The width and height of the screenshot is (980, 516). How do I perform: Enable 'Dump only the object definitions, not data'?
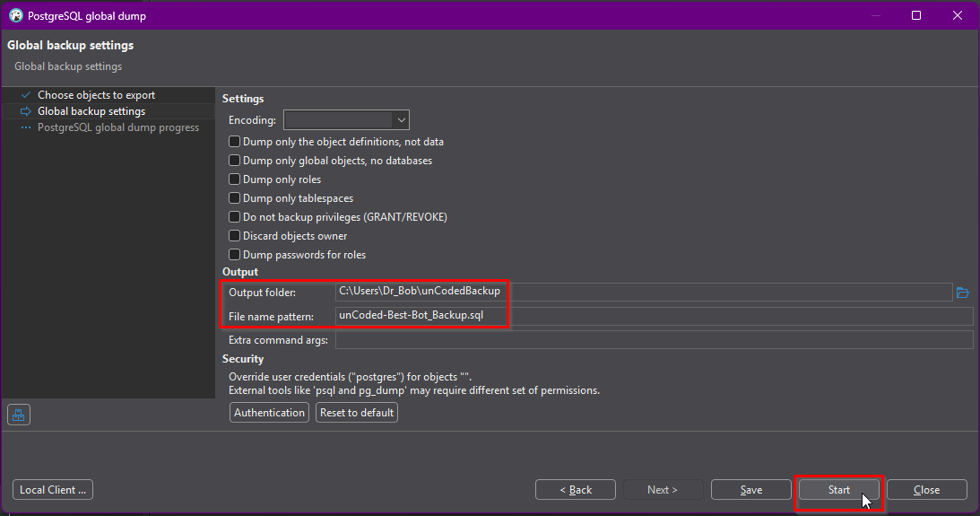click(235, 142)
